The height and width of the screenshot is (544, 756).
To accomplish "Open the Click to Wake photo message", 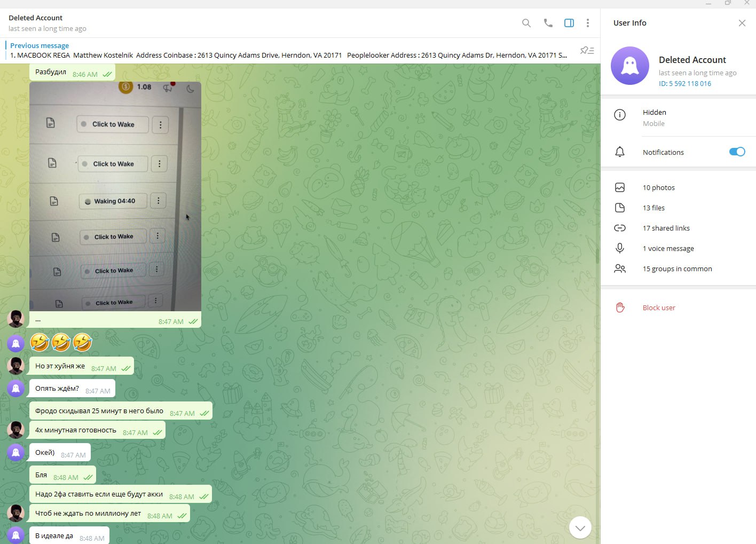I will coord(115,196).
